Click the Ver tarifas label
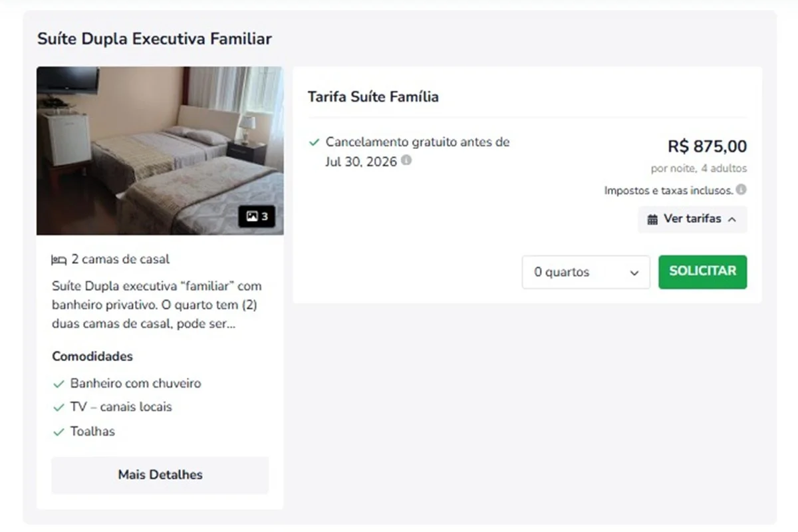 tap(692, 219)
